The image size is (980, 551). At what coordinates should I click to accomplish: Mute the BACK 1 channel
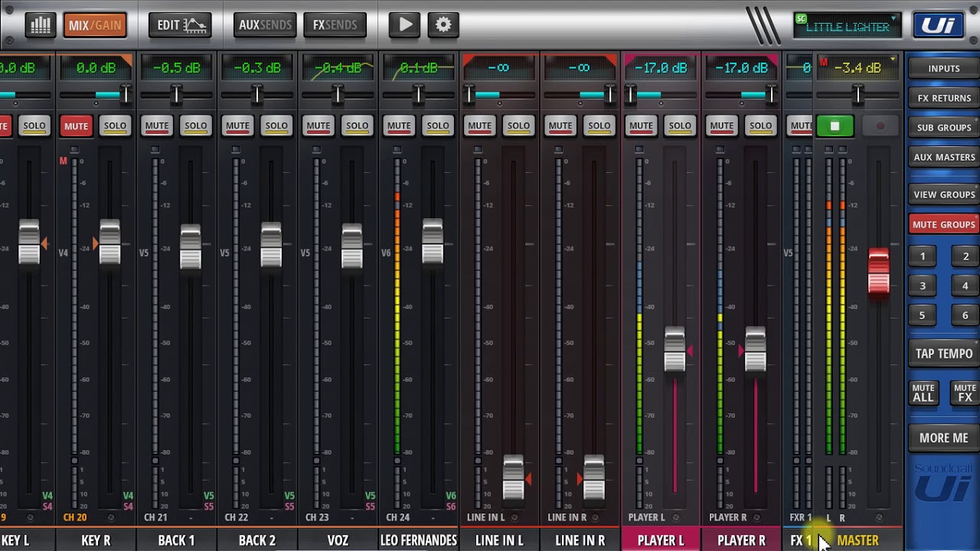point(157,126)
